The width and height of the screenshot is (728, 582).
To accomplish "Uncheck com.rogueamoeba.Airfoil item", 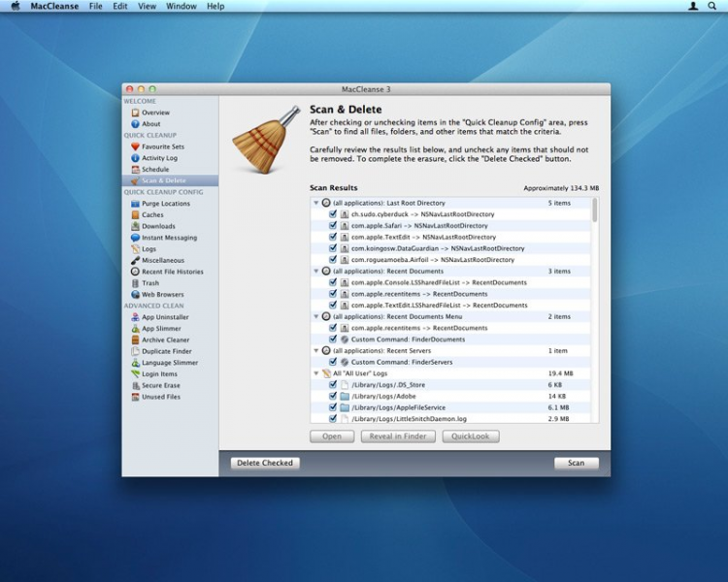I will click(x=332, y=259).
